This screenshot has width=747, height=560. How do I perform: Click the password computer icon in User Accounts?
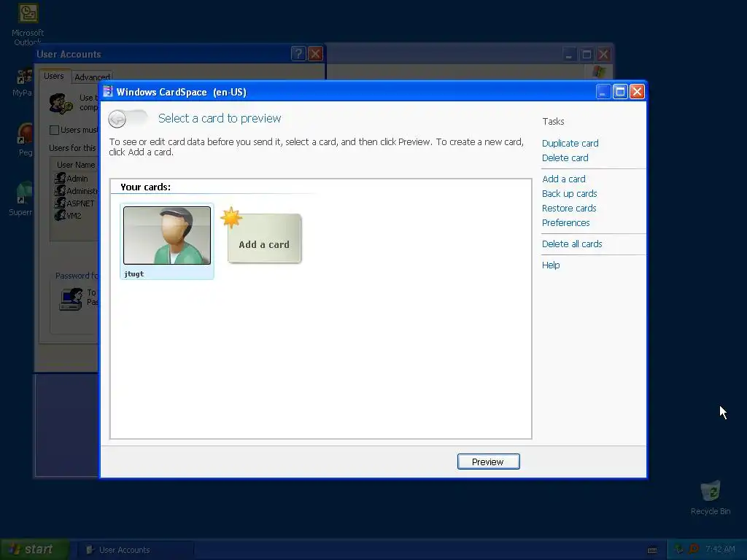tap(71, 299)
